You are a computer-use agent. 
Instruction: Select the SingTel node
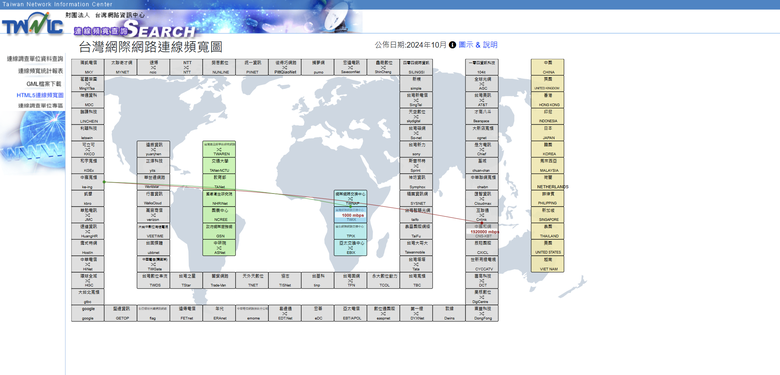(x=416, y=100)
